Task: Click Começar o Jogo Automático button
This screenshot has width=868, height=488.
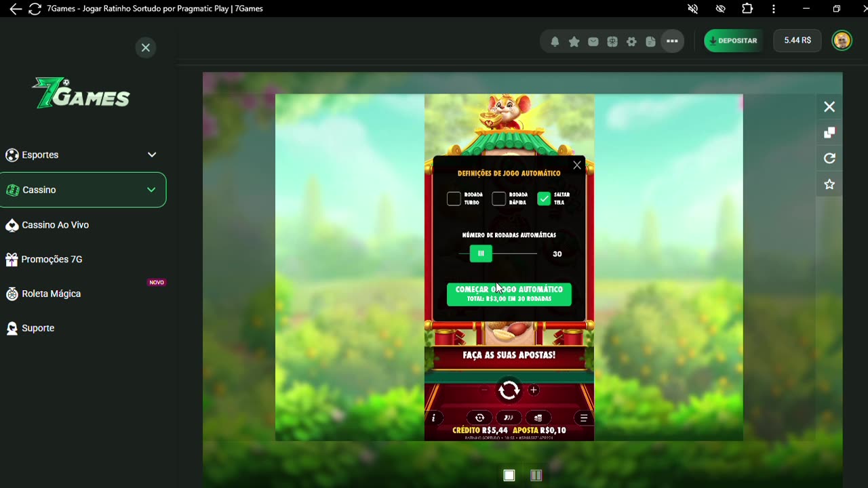Action: click(x=509, y=294)
